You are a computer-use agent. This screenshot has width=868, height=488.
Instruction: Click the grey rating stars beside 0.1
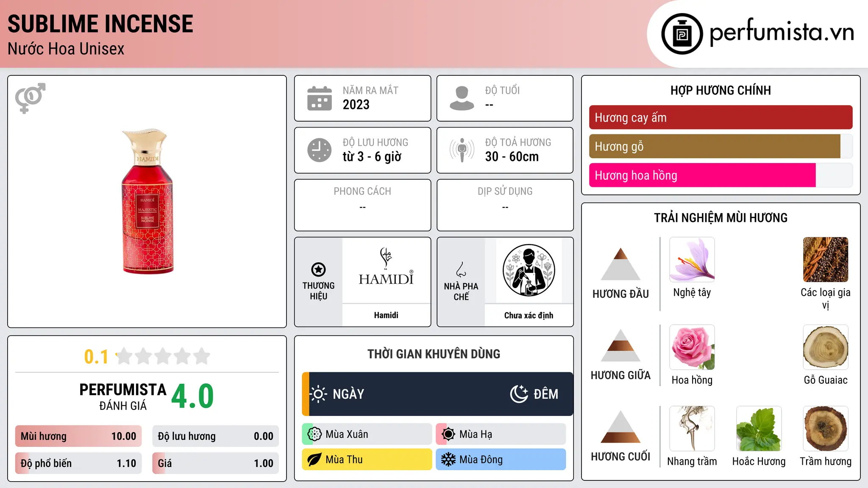[163, 356]
